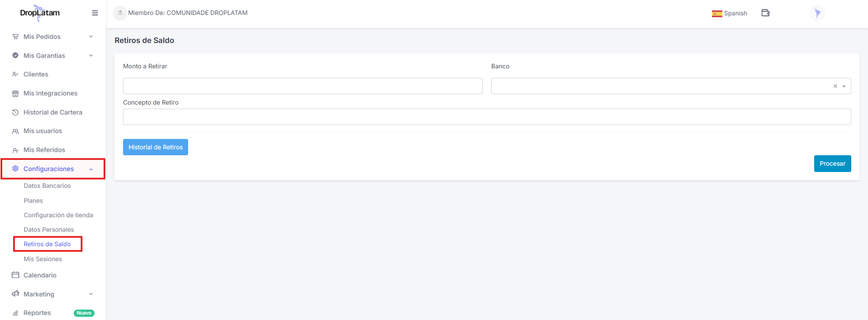Click the user profile avatar icon

[x=817, y=13]
